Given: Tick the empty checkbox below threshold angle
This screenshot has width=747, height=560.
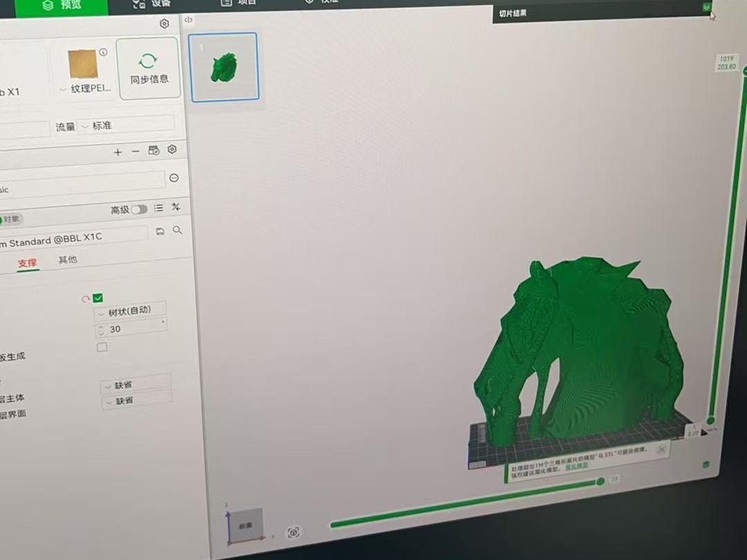Looking at the screenshot, I should 102,347.
